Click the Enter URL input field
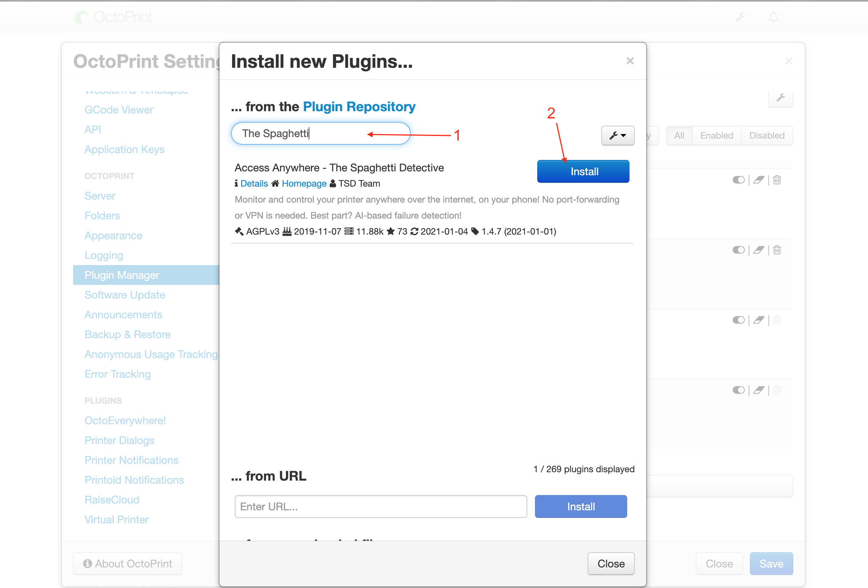Image resolution: width=868 pixels, height=588 pixels. click(381, 507)
